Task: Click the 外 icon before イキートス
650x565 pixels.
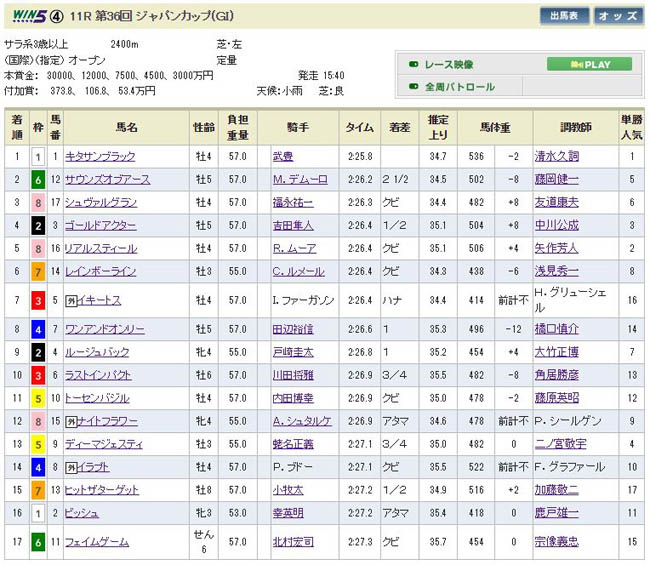Action: 71,300
